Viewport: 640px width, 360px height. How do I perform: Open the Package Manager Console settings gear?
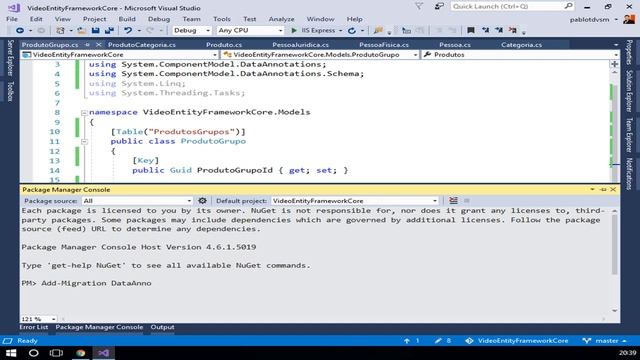pos(202,201)
